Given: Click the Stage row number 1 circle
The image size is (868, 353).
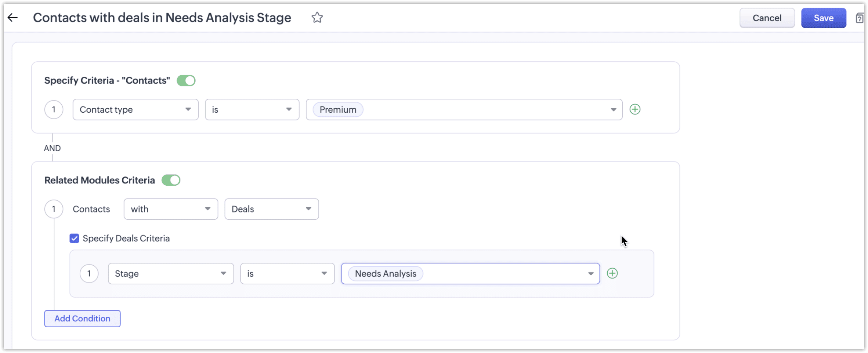Looking at the screenshot, I should 89,273.
